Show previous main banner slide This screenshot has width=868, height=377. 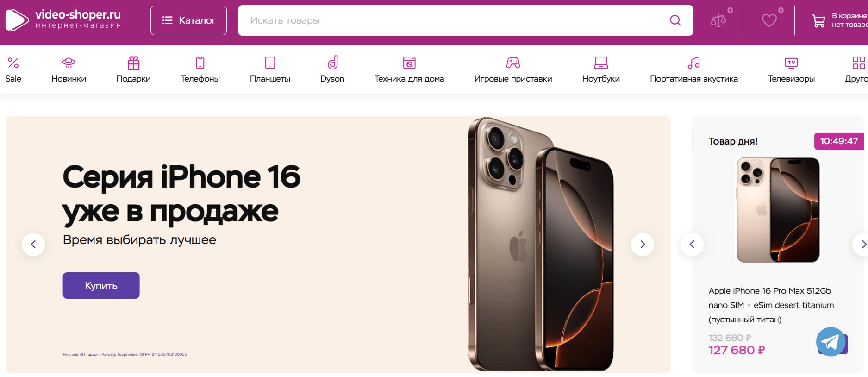(x=33, y=245)
